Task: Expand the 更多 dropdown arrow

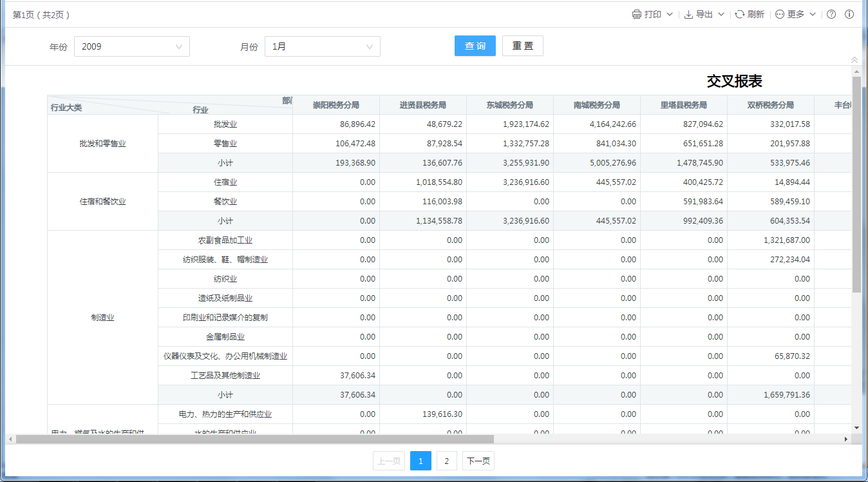Action: 813,14
